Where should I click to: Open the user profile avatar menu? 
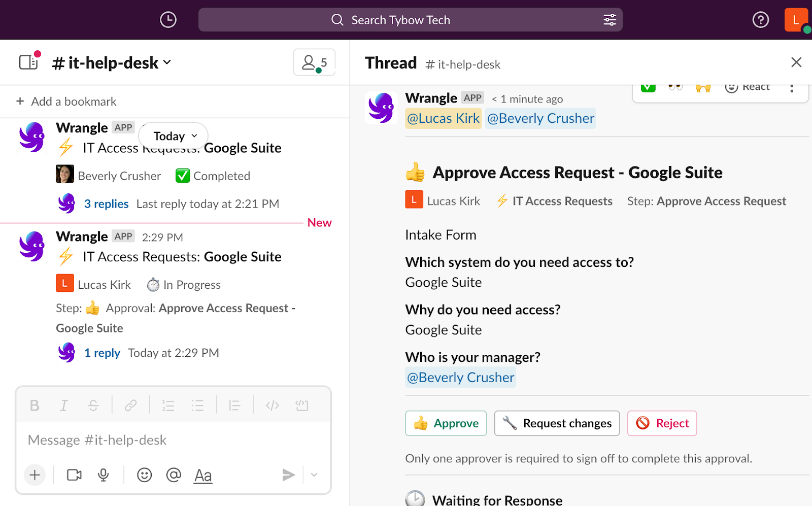click(x=796, y=20)
